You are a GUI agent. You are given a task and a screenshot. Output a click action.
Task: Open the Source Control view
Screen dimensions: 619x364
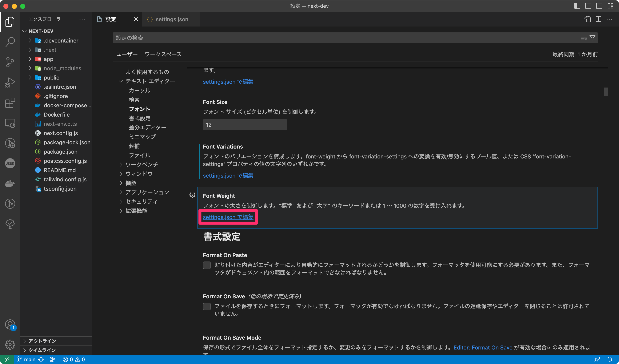coord(10,62)
